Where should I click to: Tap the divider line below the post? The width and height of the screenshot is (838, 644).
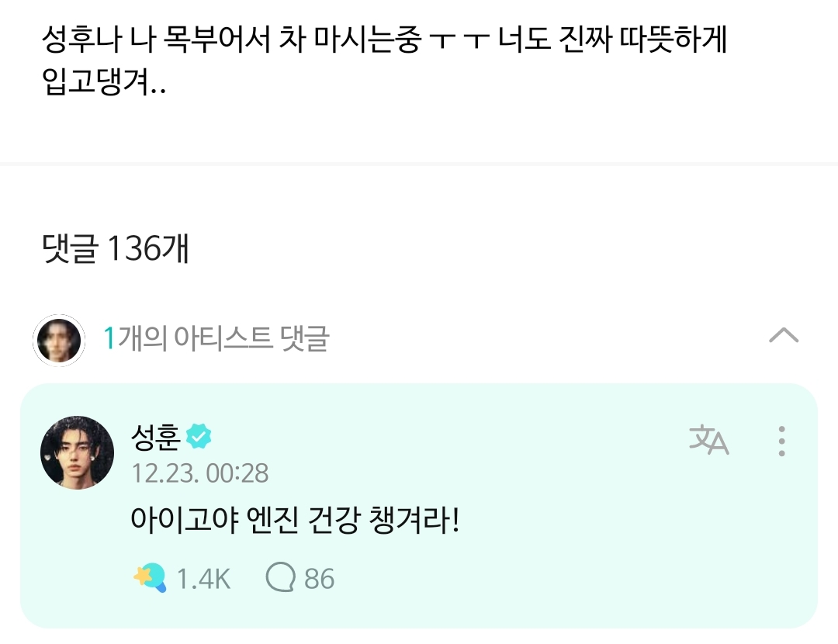(419, 164)
